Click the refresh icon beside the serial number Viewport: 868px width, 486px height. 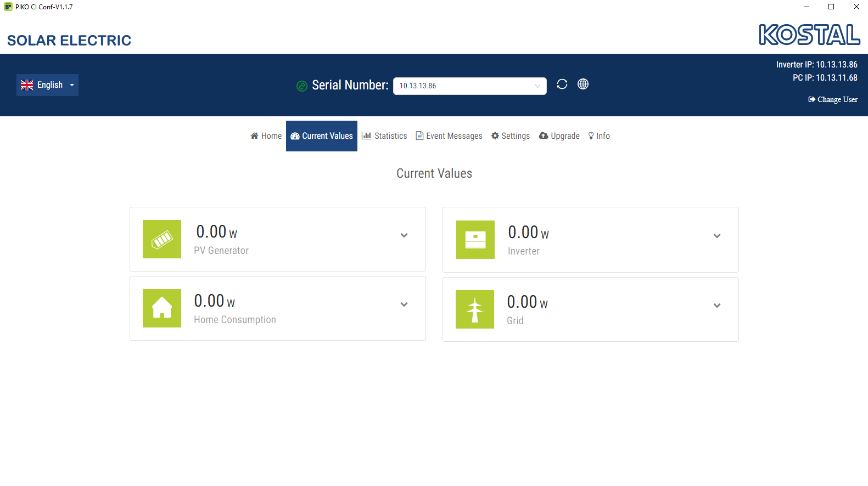pyautogui.click(x=562, y=84)
